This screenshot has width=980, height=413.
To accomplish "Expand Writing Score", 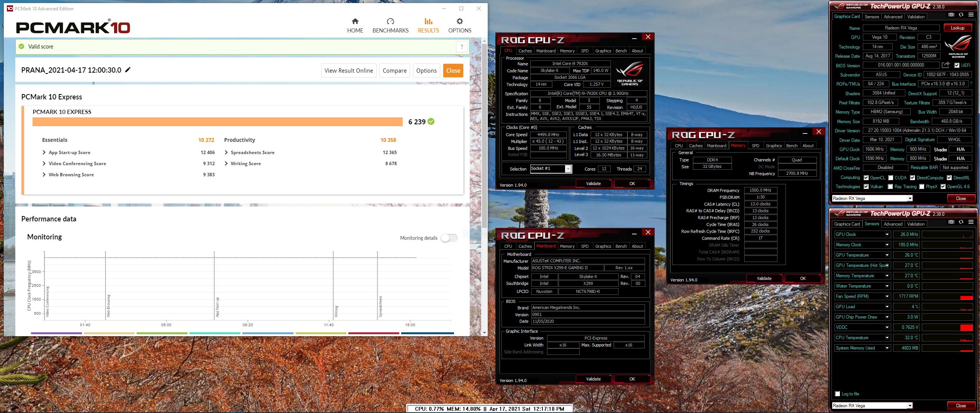I will click(226, 164).
